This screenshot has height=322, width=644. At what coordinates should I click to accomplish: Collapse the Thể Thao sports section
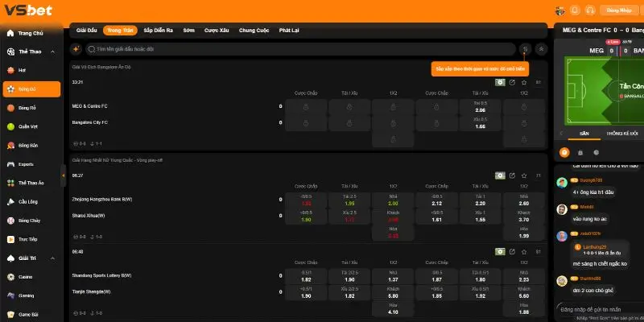click(52, 52)
